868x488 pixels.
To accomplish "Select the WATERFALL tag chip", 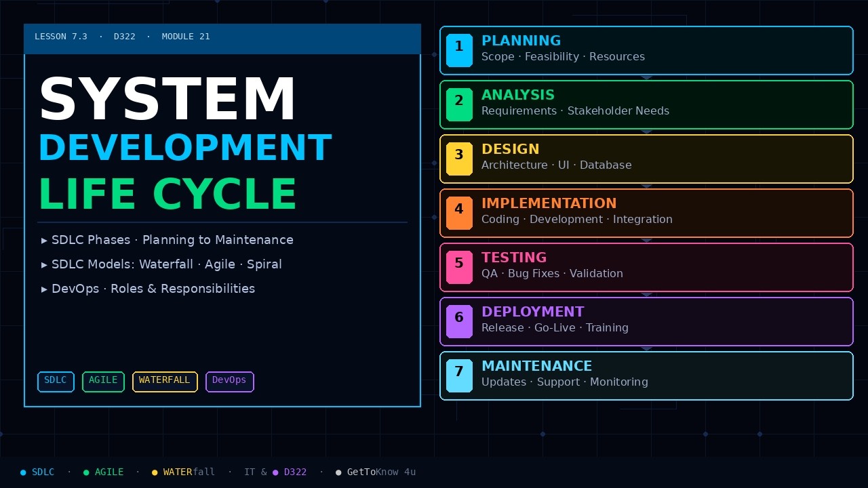I will tap(165, 382).
